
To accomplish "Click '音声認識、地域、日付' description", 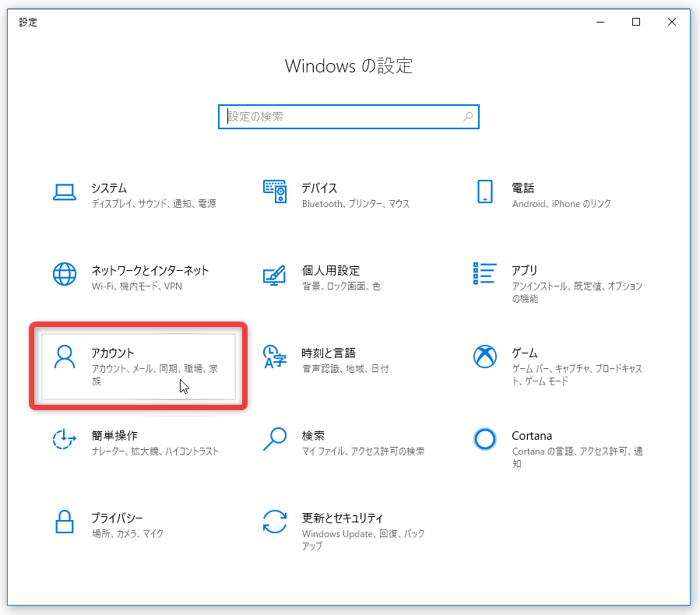I will click(345, 369).
